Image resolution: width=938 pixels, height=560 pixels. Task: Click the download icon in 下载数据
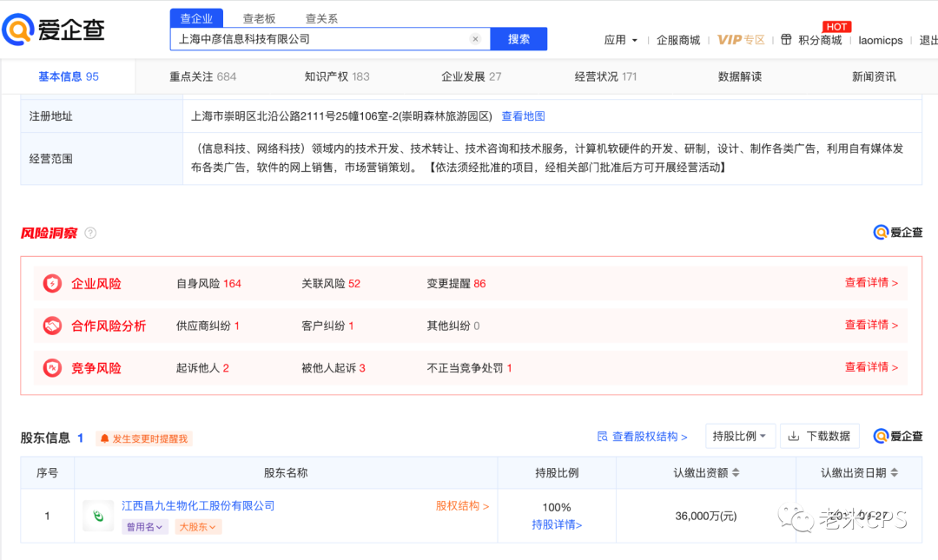pos(794,436)
